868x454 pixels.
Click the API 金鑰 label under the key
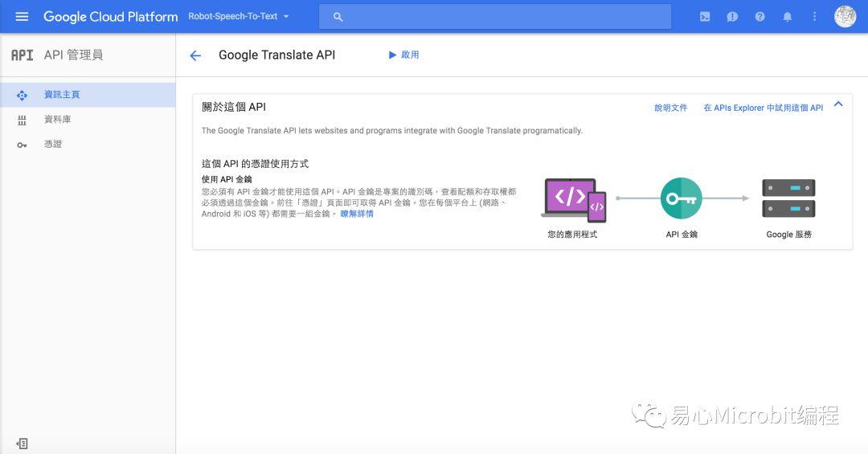click(x=682, y=234)
